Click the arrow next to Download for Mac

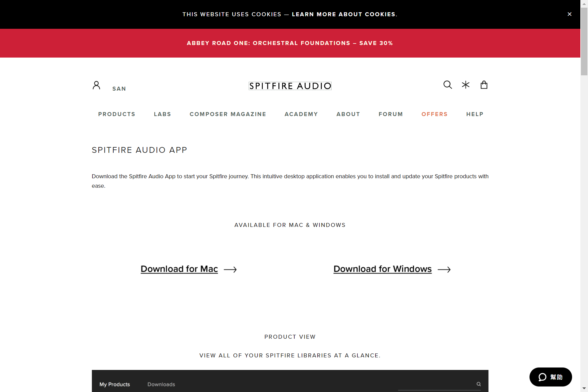(230, 269)
